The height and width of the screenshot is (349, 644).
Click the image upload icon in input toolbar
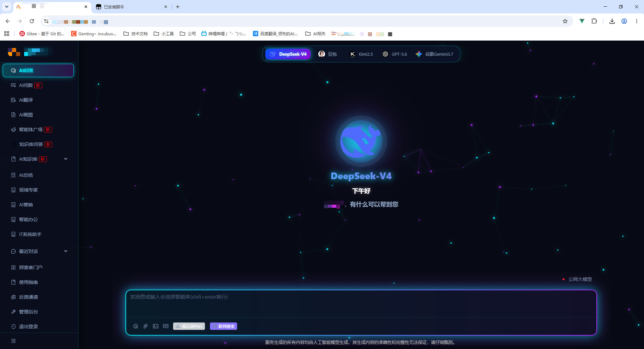pos(156,326)
